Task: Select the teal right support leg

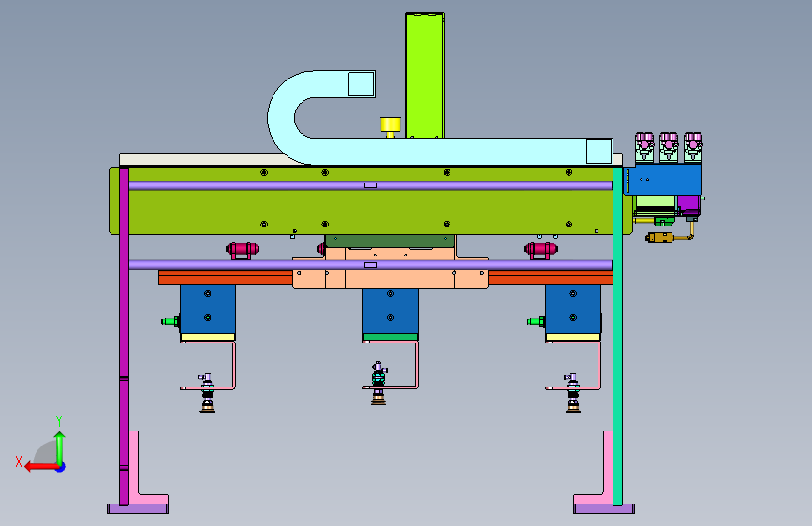Action: [x=617, y=337]
